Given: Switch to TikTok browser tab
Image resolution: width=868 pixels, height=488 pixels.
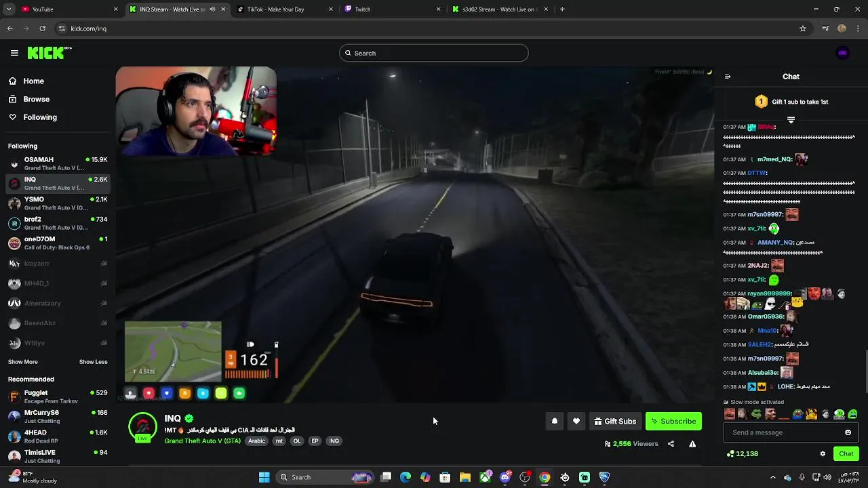Looking at the screenshot, I should coord(284,9).
